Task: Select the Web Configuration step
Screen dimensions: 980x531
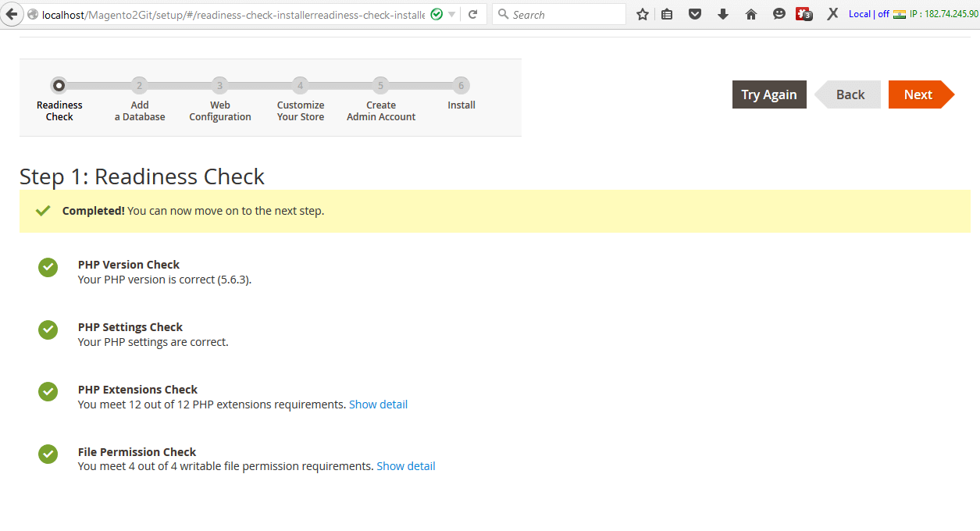Action: [x=219, y=86]
